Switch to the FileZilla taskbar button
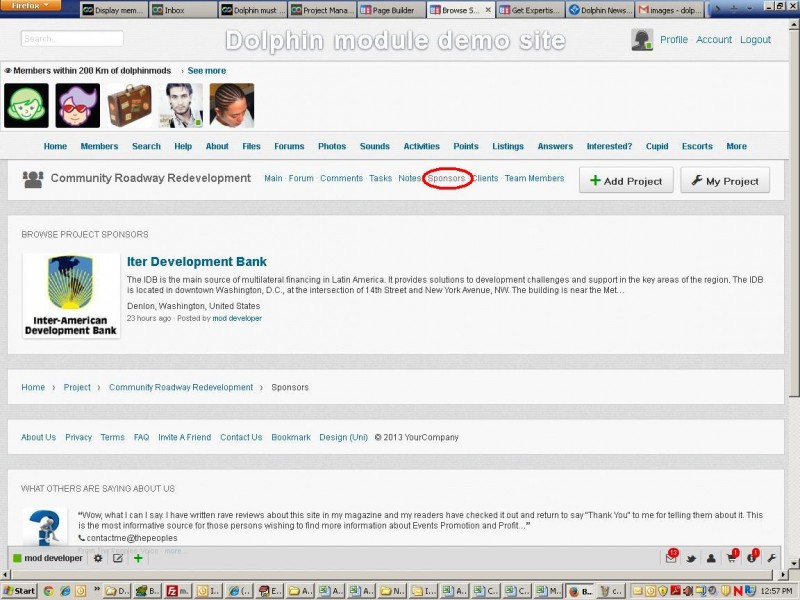The height and width of the screenshot is (600, 800). coord(178,591)
